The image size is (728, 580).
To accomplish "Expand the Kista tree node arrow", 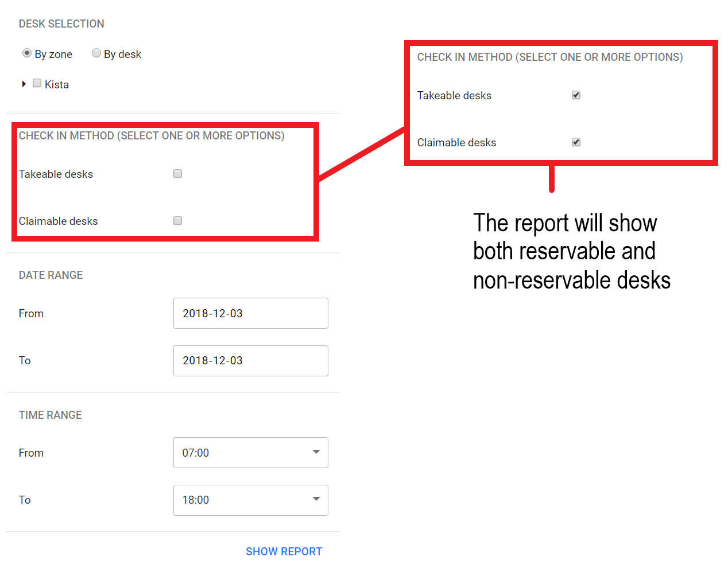I will [24, 84].
